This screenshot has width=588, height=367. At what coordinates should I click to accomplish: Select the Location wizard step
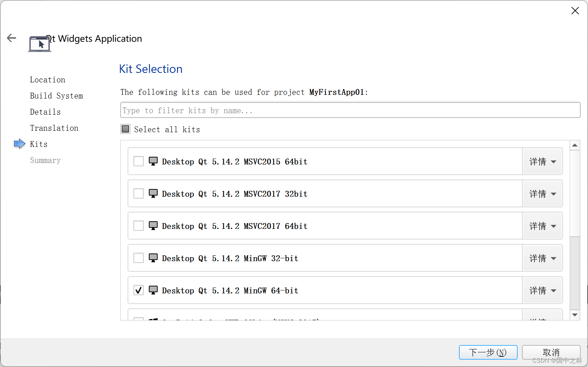48,79
